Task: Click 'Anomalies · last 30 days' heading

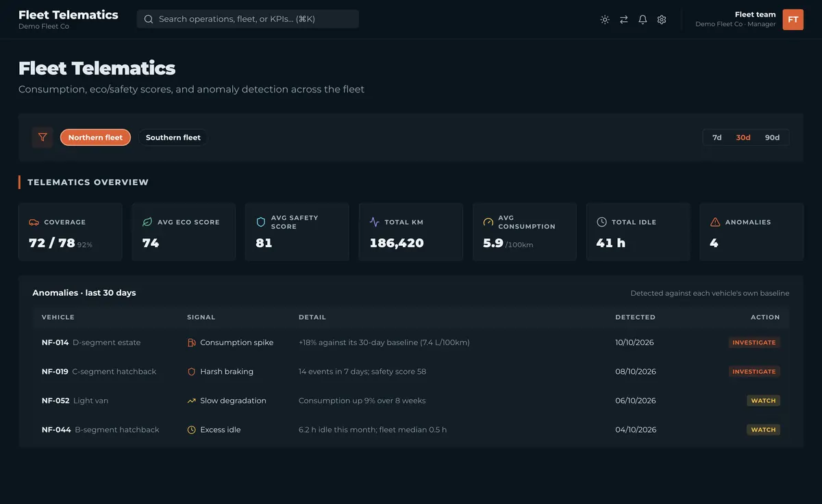Action: 84,293
